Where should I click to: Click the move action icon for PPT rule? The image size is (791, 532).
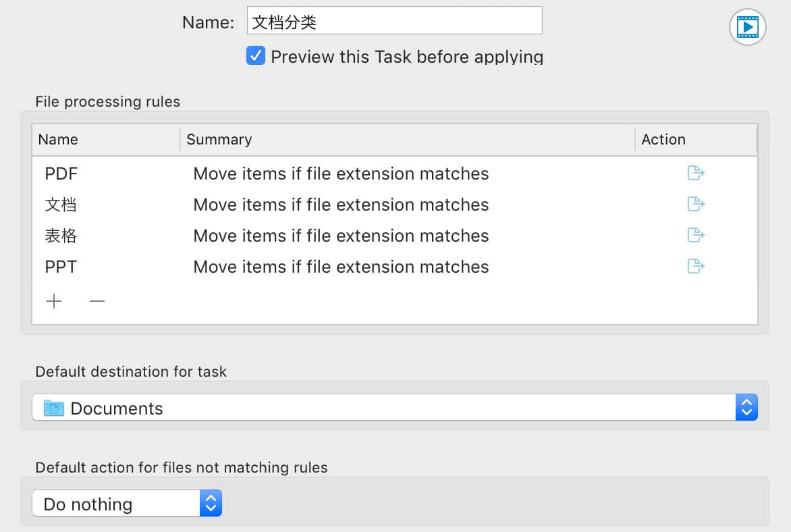696,266
